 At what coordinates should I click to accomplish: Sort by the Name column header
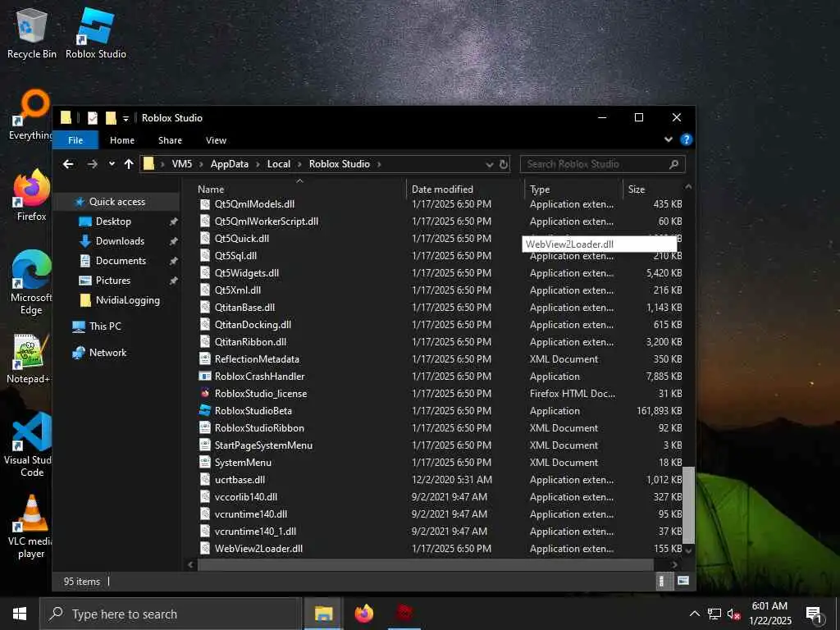pos(211,189)
